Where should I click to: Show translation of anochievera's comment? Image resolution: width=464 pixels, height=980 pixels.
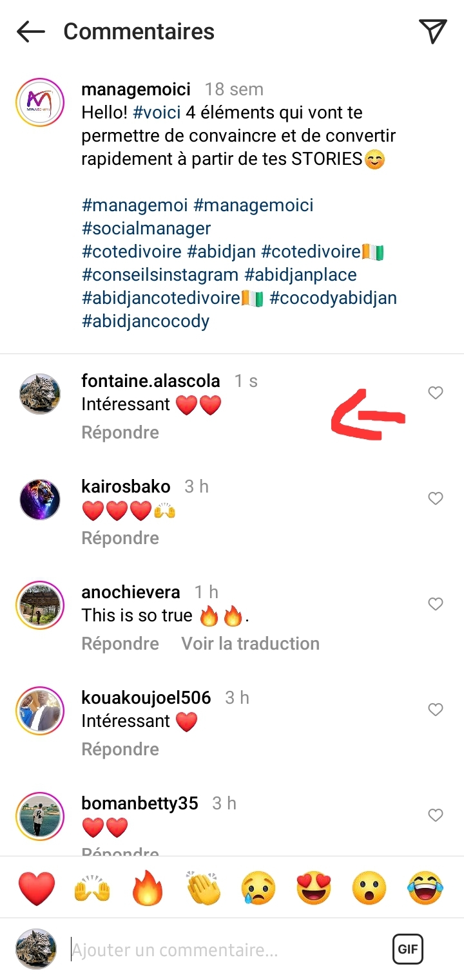point(250,644)
